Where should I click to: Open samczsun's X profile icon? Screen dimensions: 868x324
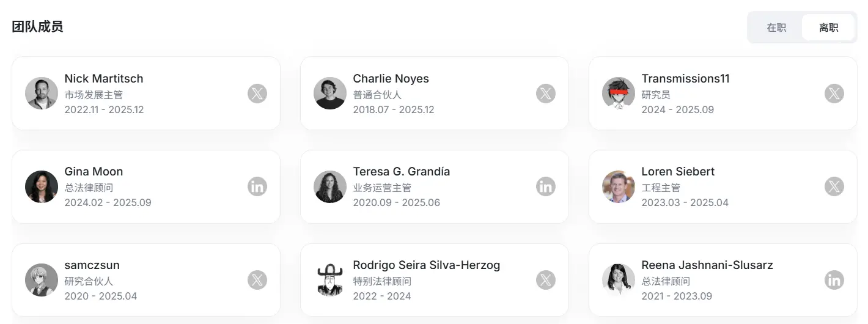(257, 280)
